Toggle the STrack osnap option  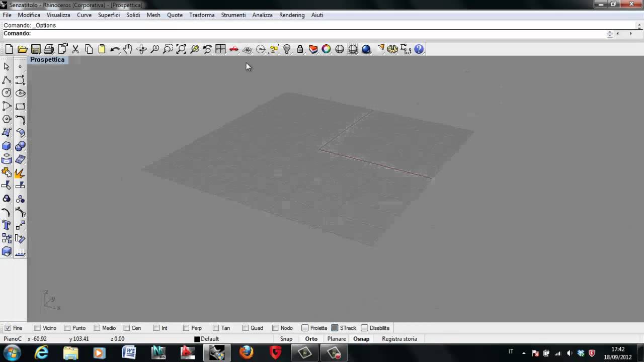[344, 328]
